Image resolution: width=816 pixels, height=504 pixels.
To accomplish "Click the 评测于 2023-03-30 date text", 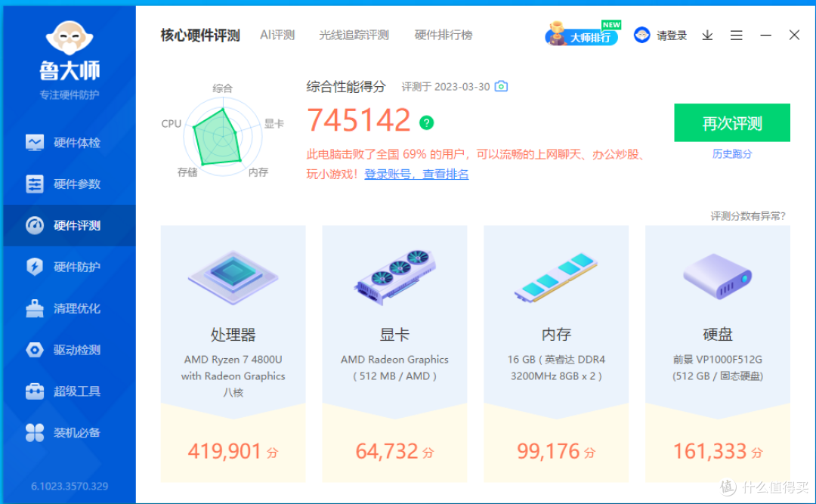I will tap(446, 86).
